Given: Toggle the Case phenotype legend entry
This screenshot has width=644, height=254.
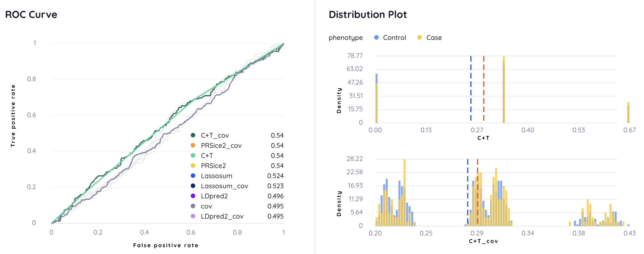Looking at the screenshot, I should pyautogui.click(x=429, y=38).
